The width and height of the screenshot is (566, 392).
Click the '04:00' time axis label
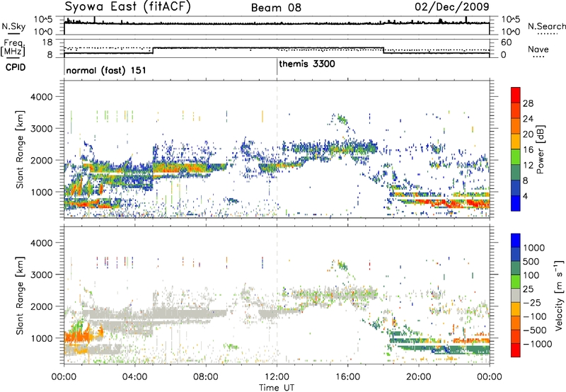point(134,377)
